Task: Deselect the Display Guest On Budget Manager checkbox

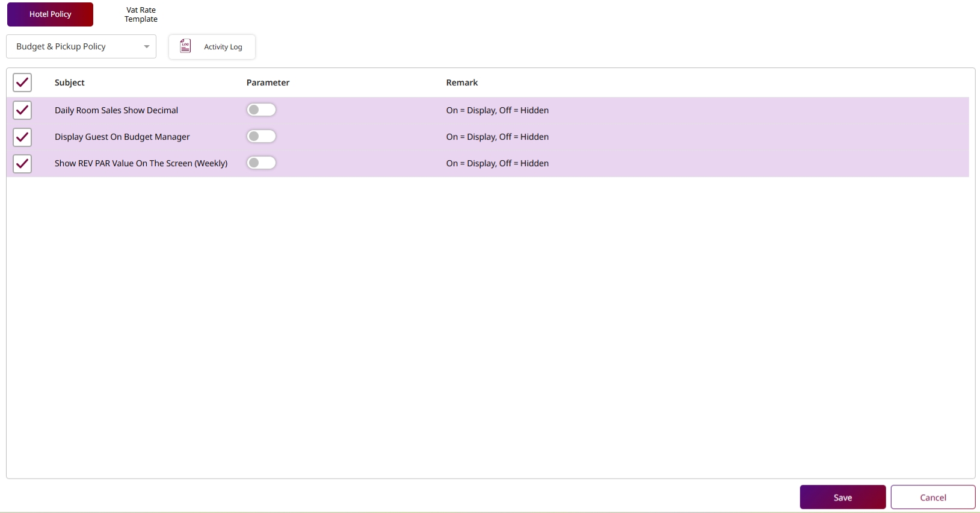Action: pyautogui.click(x=22, y=137)
